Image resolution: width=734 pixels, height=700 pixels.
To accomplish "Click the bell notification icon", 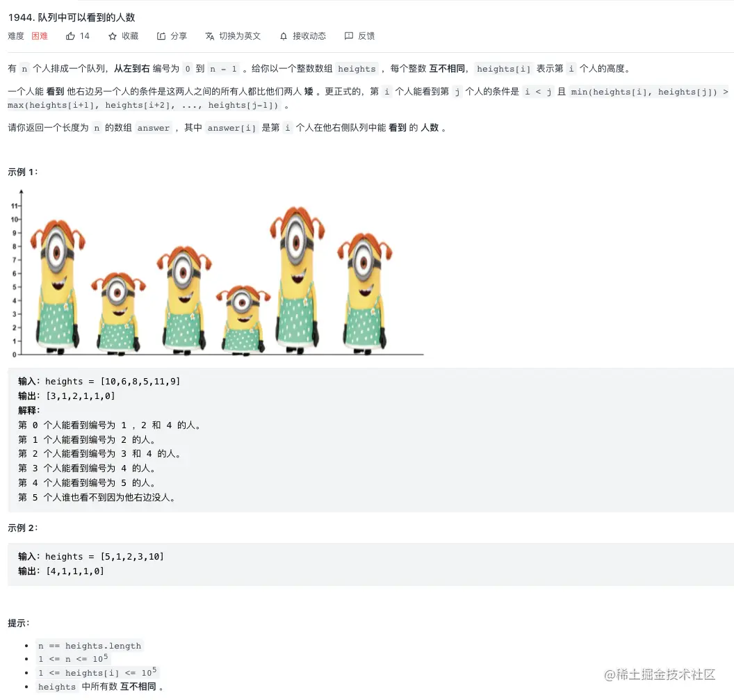I will [284, 36].
